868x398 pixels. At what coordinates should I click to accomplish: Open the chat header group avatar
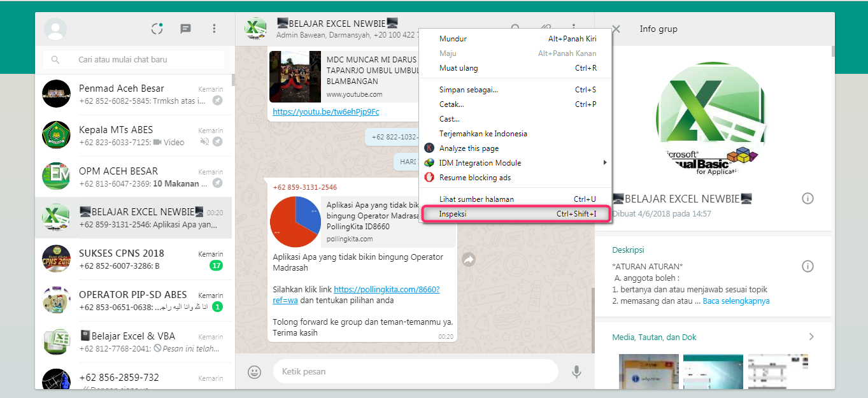(x=255, y=29)
